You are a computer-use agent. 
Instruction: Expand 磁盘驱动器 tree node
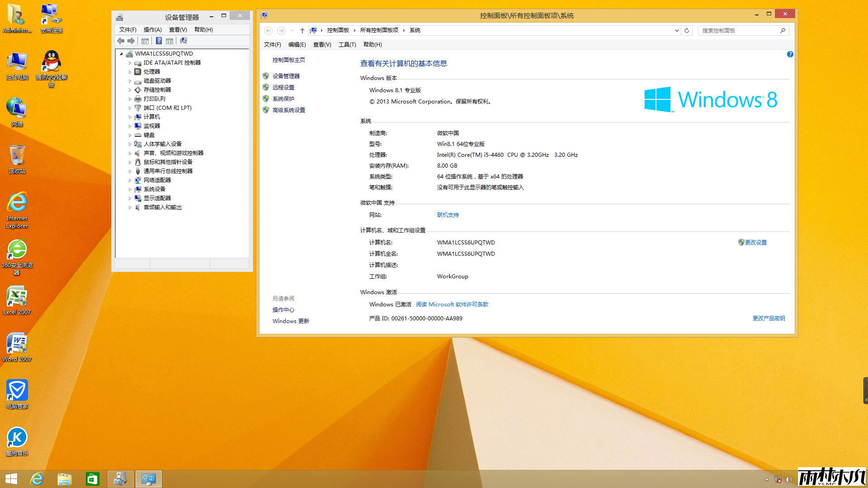[x=130, y=81]
